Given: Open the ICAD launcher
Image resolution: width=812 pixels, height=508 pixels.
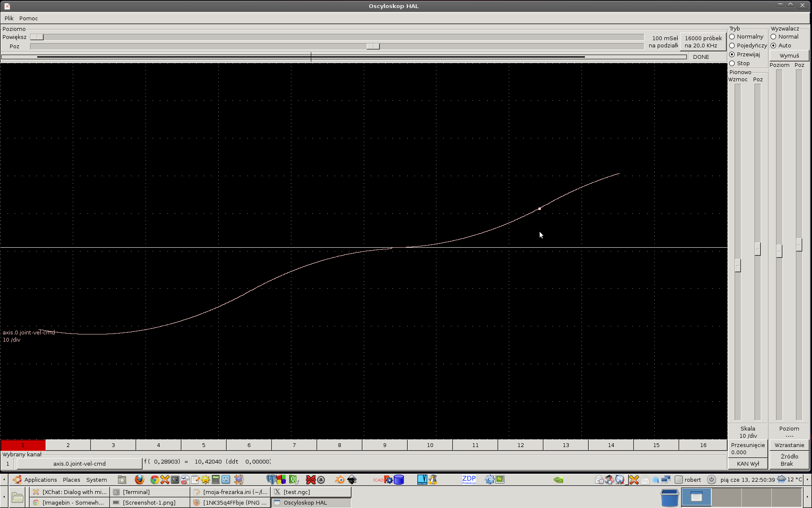Looking at the screenshot, I should coord(378,480).
